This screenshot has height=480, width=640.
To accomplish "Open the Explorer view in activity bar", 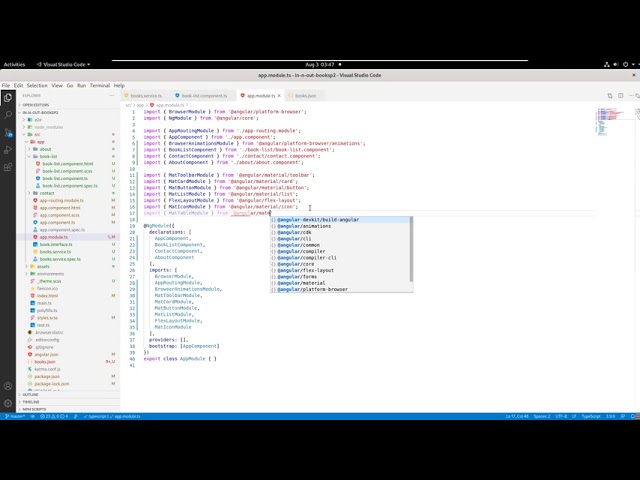I will pos(8,98).
